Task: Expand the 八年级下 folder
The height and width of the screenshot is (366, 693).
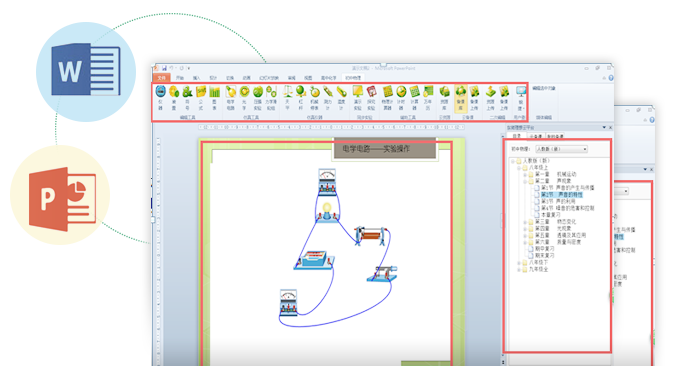Action: pos(519,263)
